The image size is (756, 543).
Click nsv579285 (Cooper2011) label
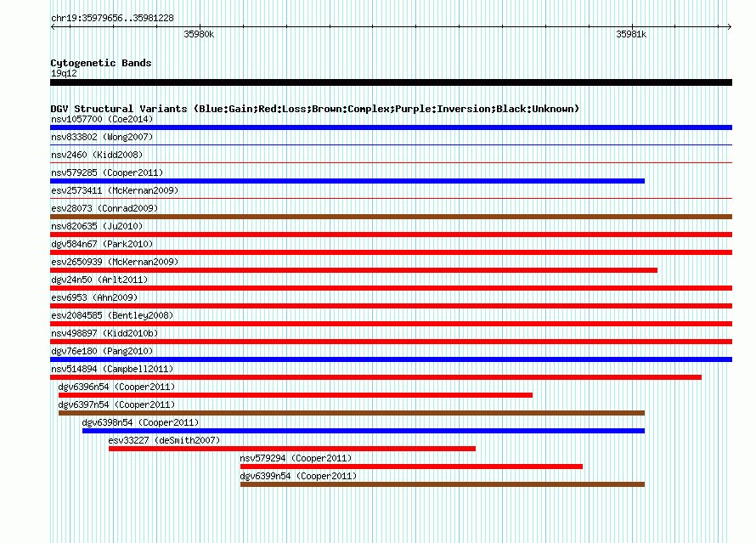[x=107, y=173]
